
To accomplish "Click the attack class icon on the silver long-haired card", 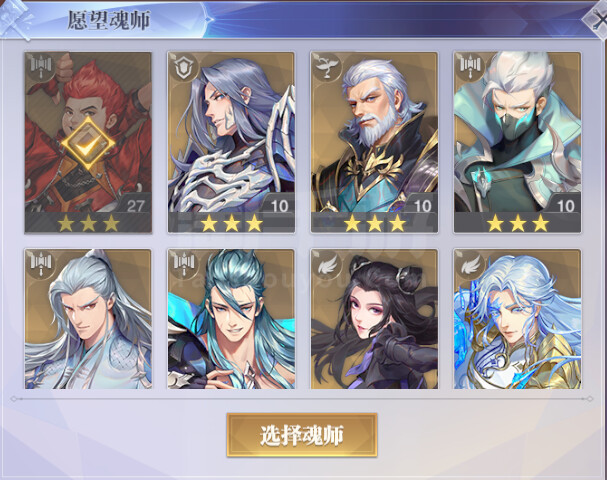I will point(41,262).
